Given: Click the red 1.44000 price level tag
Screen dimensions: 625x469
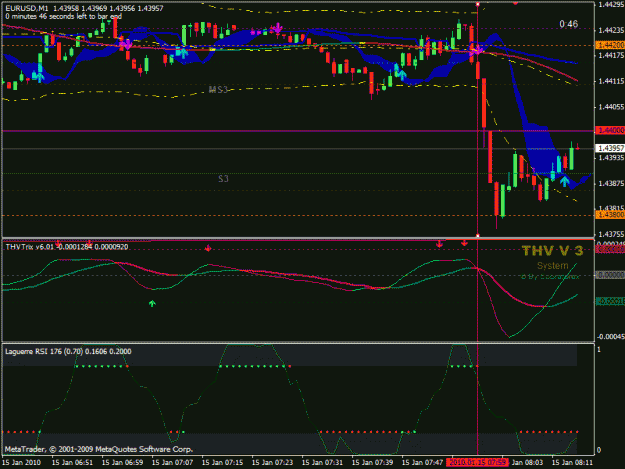Looking at the screenshot, I should (x=610, y=130).
